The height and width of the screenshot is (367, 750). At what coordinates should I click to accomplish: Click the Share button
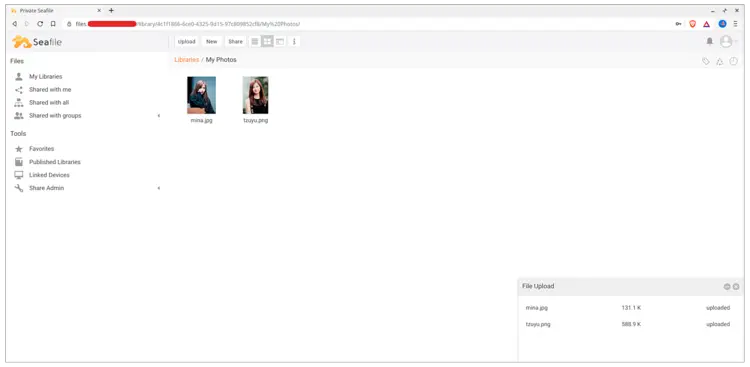coord(235,42)
